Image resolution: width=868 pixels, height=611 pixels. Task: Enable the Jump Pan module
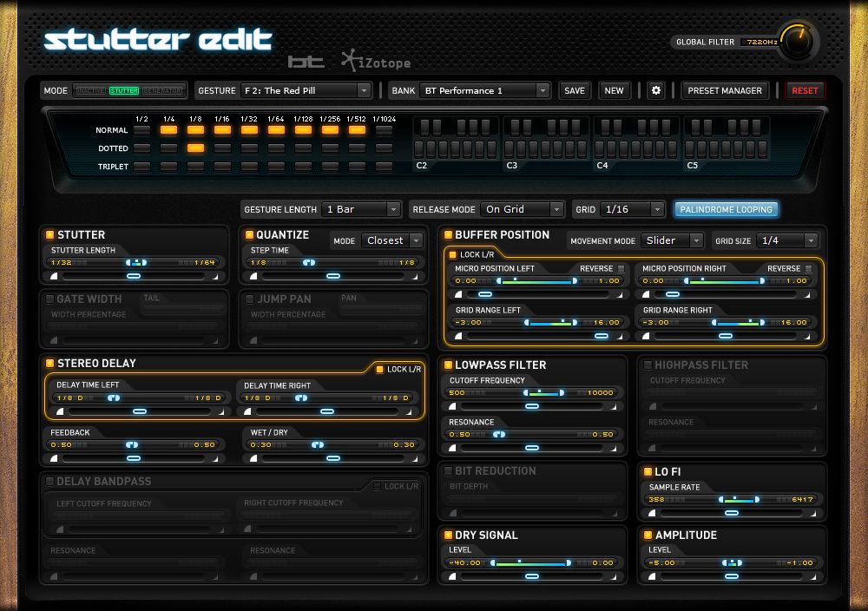tap(249, 299)
